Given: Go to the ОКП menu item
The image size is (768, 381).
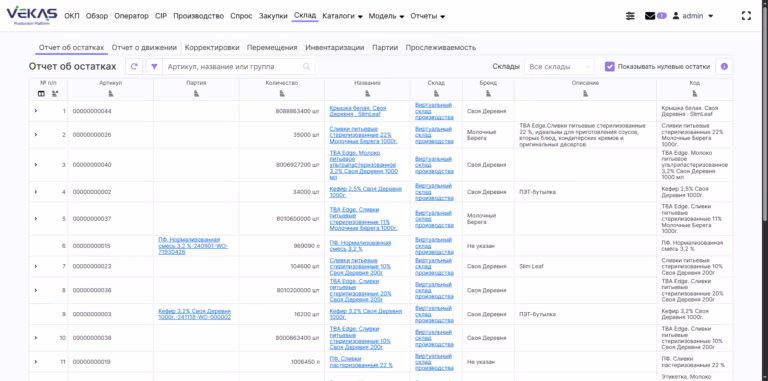Looking at the screenshot, I should click(x=72, y=16).
